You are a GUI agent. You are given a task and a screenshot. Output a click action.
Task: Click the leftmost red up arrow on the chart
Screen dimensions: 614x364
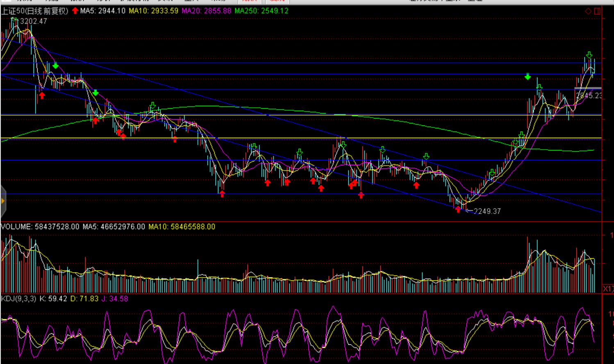coord(42,96)
